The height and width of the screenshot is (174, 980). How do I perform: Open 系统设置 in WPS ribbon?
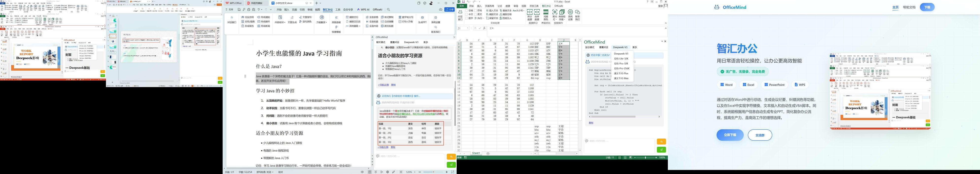[x=436, y=20]
